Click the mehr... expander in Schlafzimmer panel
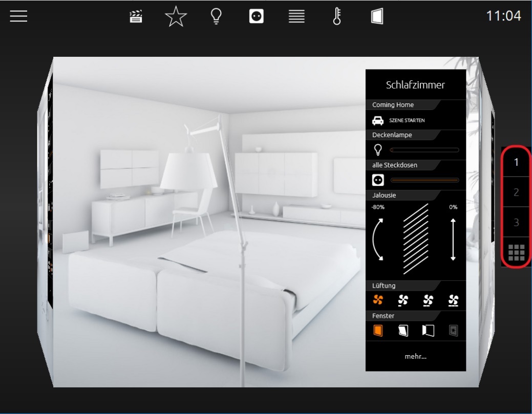Screen dimensions: 532x414 click(x=416, y=356)
